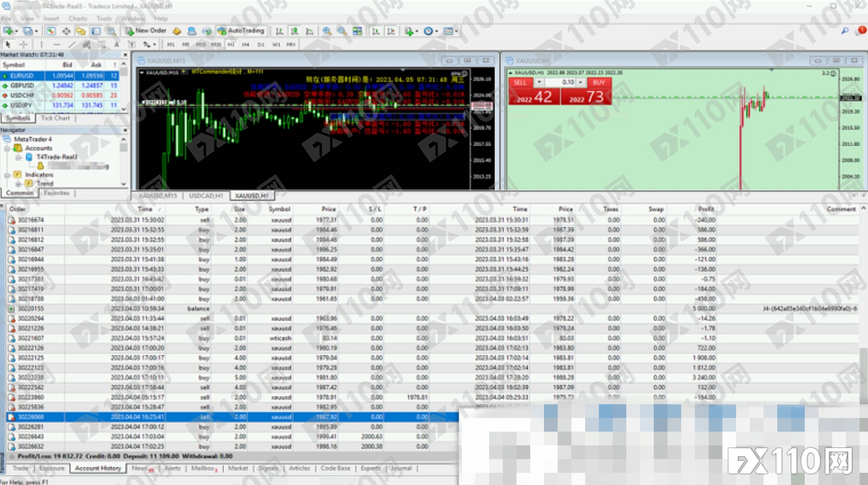Image resolution: width=868 pixels, height=485 pixels.
Task: Toggle Candlesticks display mode
Action: [x=294, y=31]
